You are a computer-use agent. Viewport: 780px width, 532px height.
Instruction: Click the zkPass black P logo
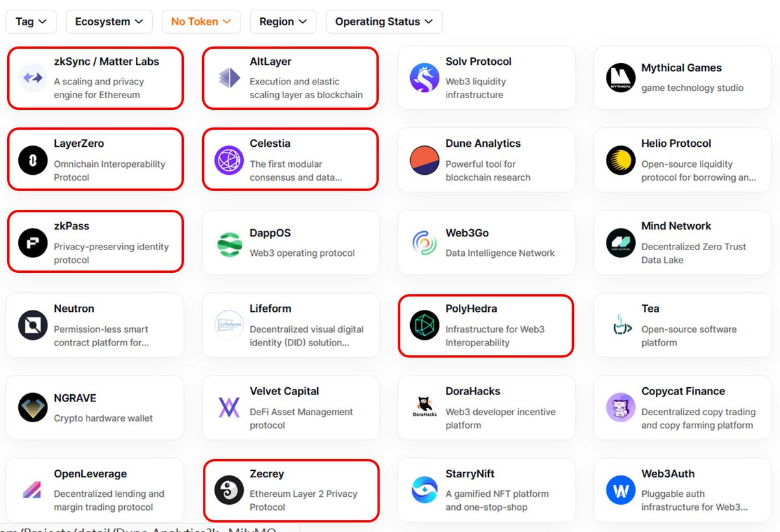tap(33, 243)
